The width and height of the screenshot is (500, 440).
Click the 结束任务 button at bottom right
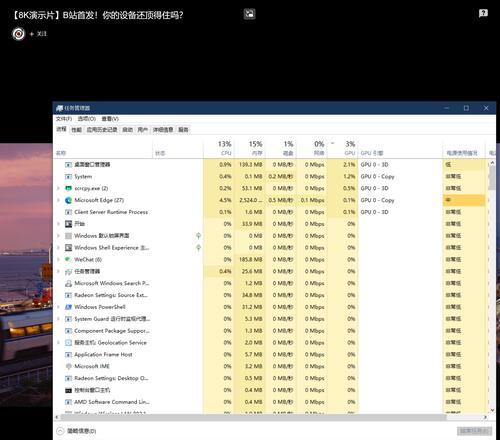pyautogui.click(x=474, y=431)
